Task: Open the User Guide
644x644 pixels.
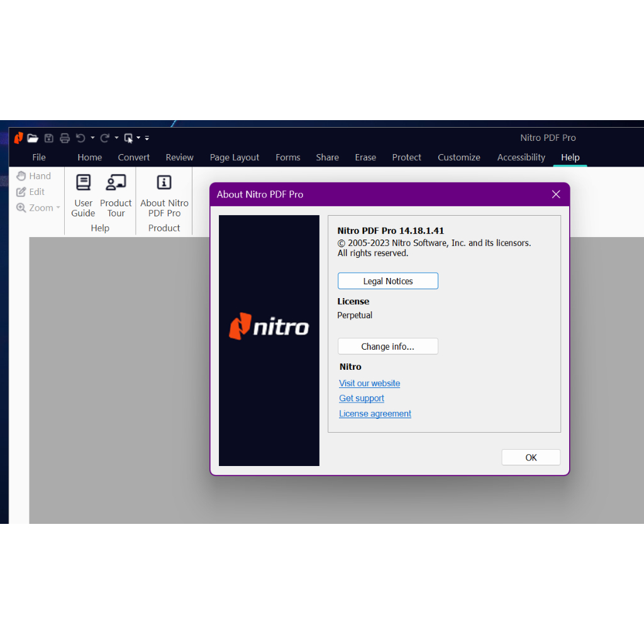Action: click(x=83, y=195)
